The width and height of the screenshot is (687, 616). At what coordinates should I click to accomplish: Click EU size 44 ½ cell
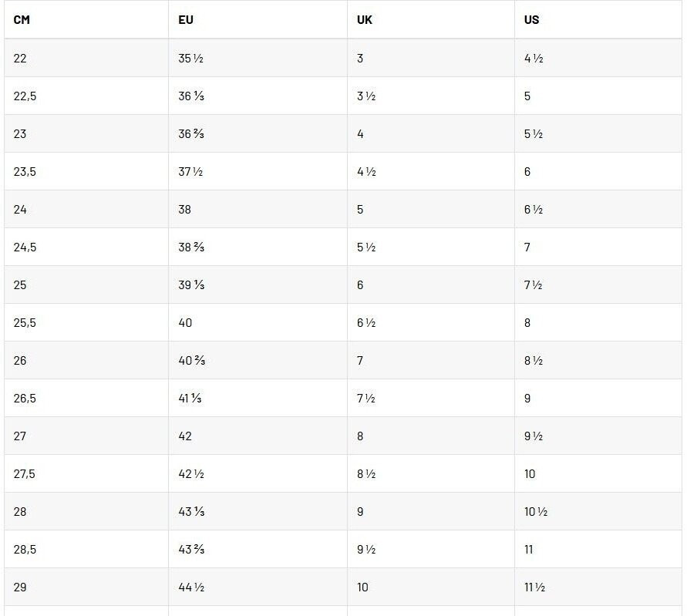(191, 587)
